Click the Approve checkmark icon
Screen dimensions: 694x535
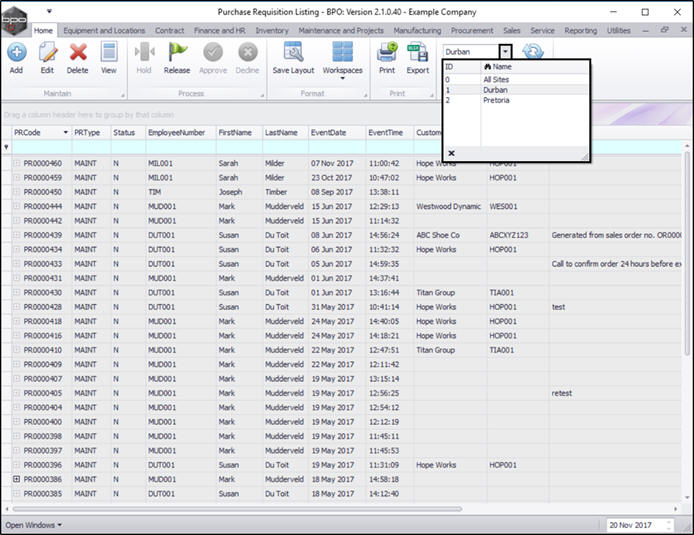click(213, 52)
